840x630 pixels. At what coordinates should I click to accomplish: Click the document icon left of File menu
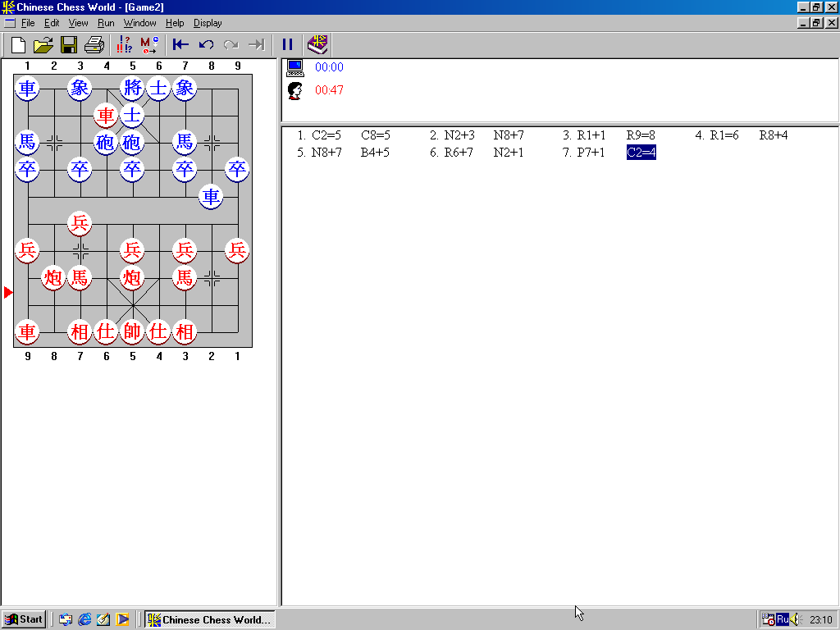tap(10, 23)
